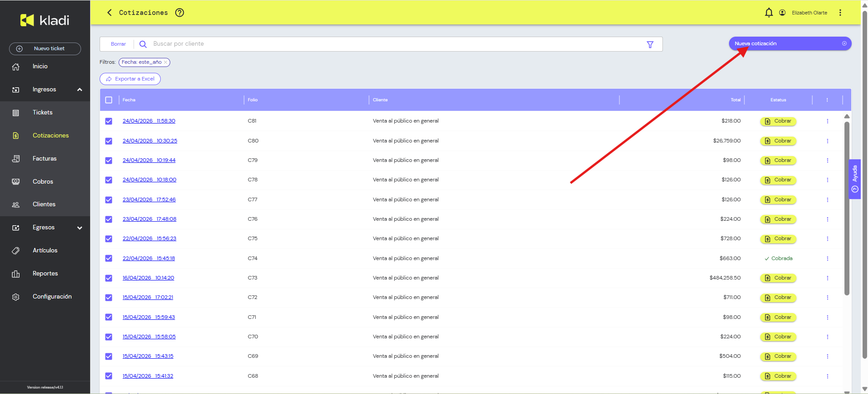This screenshot has width=868, height=394.
Task: Toggle the select-all checkbox in header
Action: 109,100
